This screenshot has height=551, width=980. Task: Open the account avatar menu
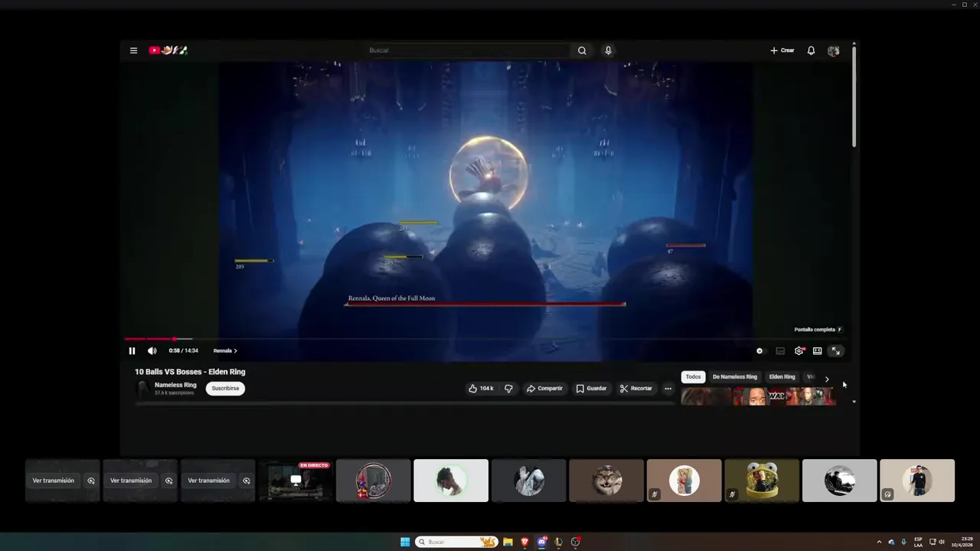[x=834, y=51]
